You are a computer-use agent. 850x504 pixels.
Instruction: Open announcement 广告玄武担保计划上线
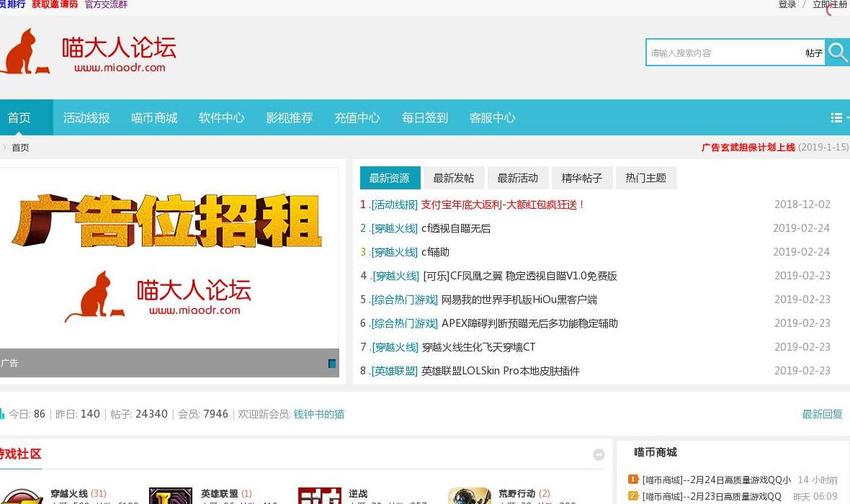(748, 147)
